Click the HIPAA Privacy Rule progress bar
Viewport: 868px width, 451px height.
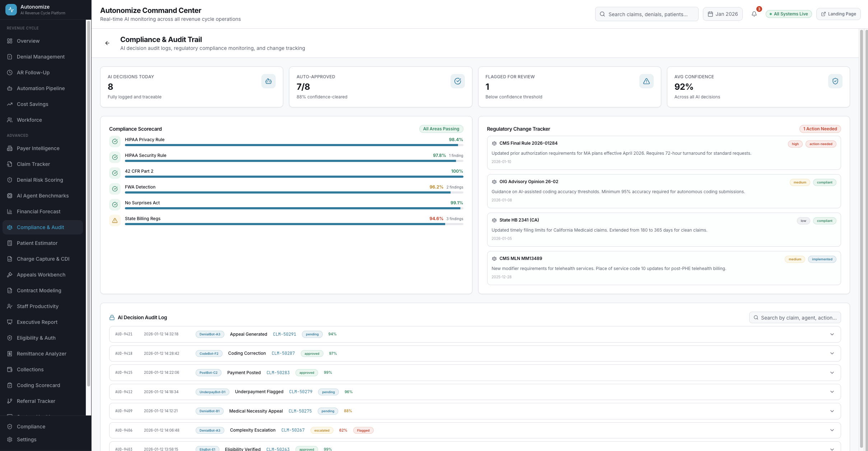click(x=294, y=145)
